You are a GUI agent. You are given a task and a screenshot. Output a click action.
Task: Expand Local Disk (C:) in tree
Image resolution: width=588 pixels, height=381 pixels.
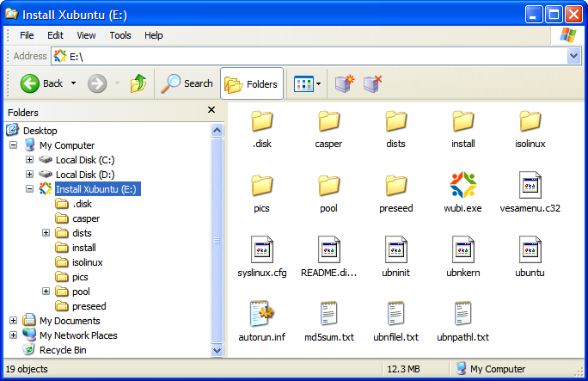29,160
